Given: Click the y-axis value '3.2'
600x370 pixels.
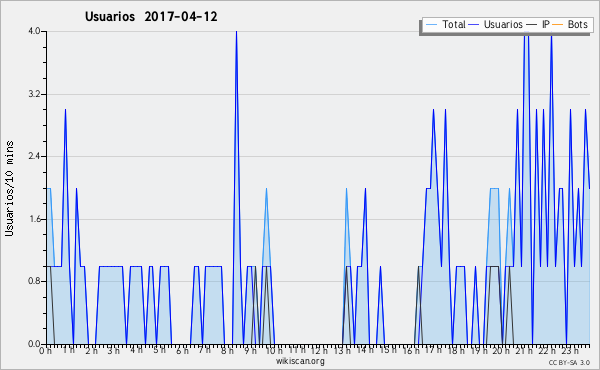Looking at the screenshot, I should [x=34, y=94].
